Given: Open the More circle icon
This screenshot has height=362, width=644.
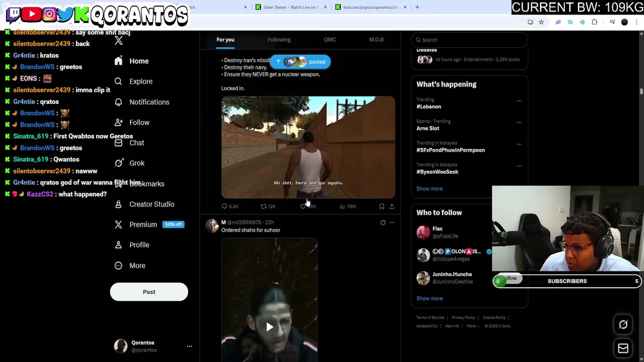Looking at the screenshot, I should click(x=118, y=265).
